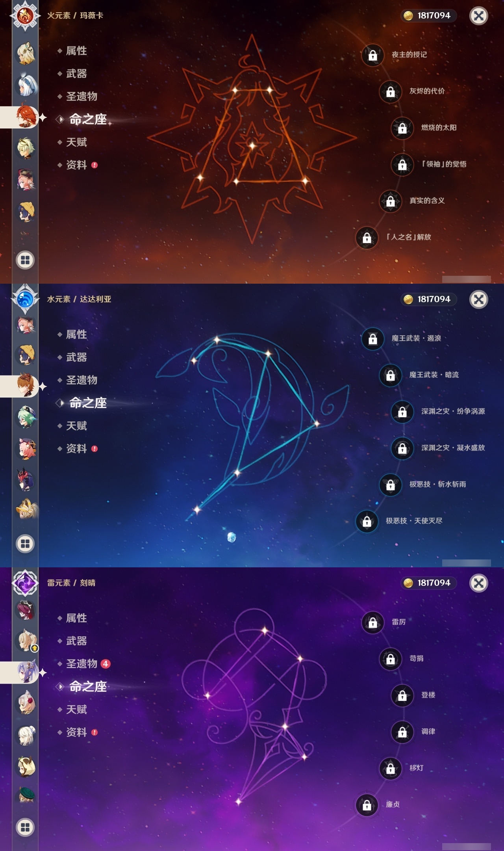Click the 真实的含义 constellation label
This screenshot has height=851, width=504.
tap(427, 201)
